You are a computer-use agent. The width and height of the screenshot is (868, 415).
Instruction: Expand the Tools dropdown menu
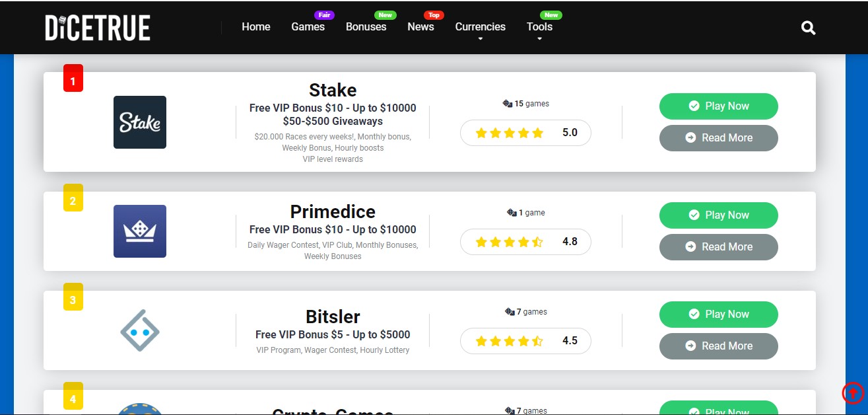point(539,27)
